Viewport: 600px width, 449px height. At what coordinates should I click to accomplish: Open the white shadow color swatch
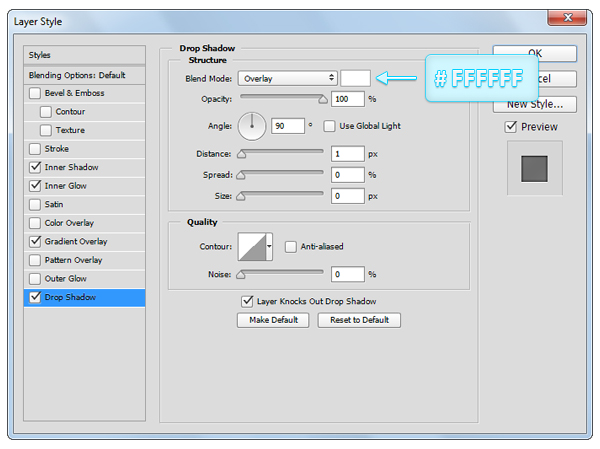[x=355, y=78]
